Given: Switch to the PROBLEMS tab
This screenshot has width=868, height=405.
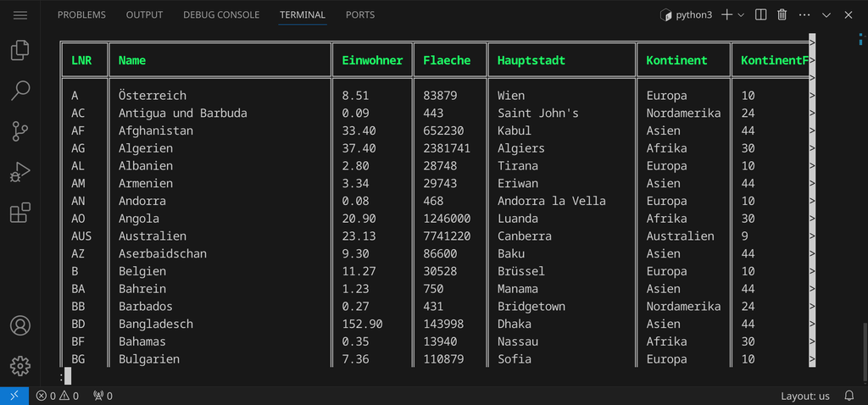Looking at the screenshot, I should point(81,15).
